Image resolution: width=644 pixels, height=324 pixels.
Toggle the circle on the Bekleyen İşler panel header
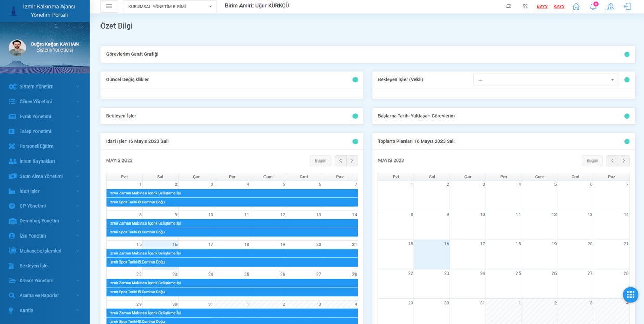355,116
